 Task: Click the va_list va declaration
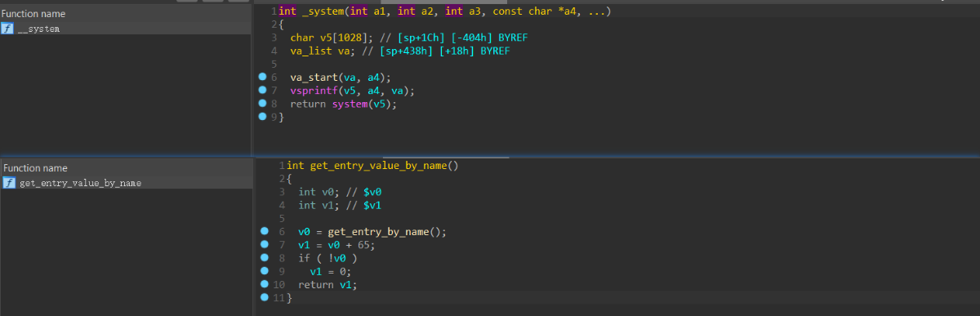(322, 51)
